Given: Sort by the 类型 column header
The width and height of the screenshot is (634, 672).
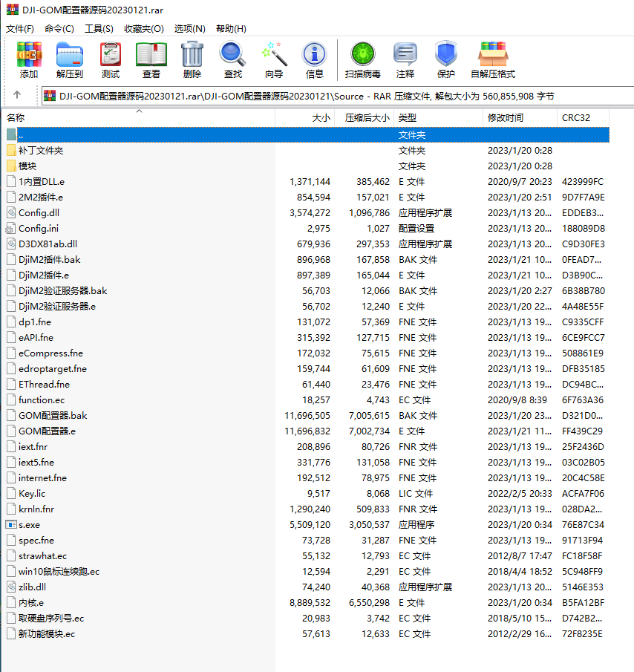Looking at the screenshot, I should (x=438, y=118).
